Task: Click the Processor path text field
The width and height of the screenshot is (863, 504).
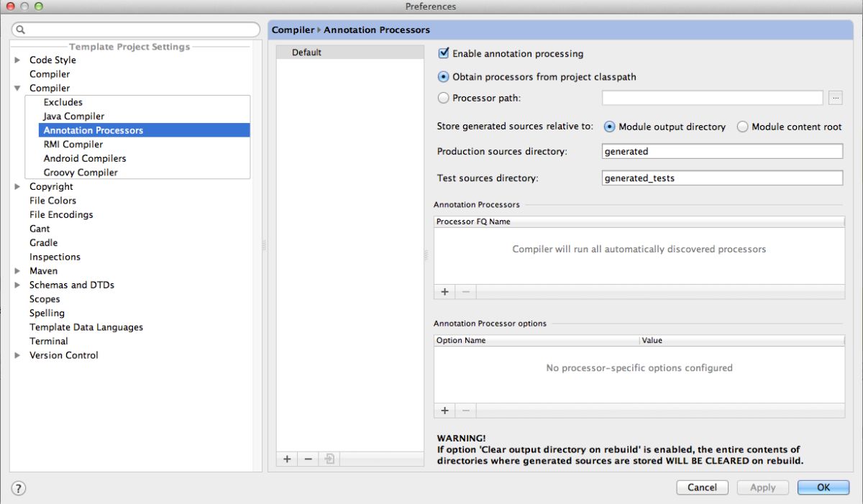Action: coord(713,98)
